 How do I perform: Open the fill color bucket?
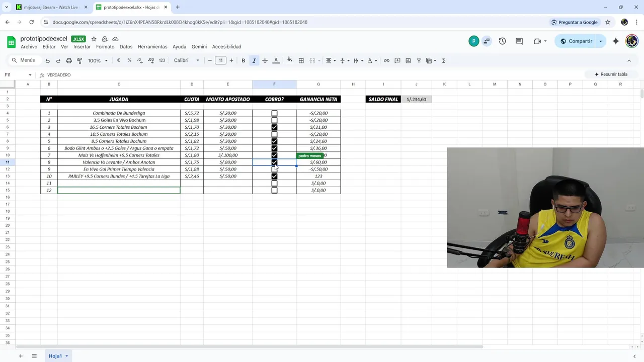(x=290, y=60)
